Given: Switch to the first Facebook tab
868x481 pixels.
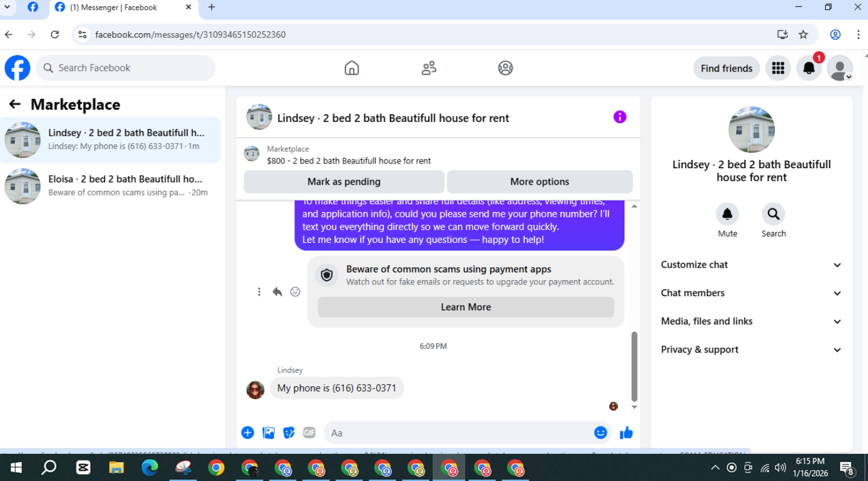Looking at the screenshot, I should point(33,8).
